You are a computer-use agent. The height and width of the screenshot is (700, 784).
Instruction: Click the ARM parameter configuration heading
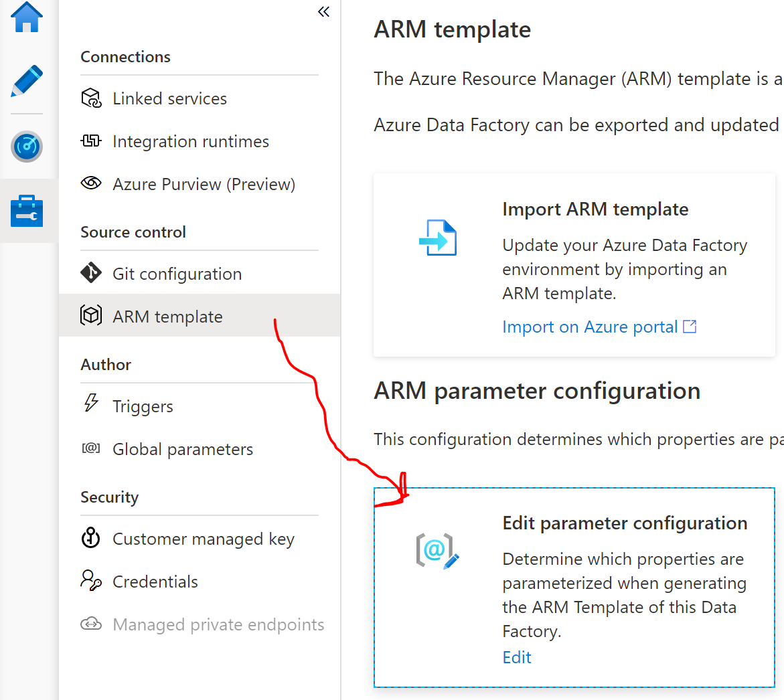pyautogui.click(x=537, y=391)
